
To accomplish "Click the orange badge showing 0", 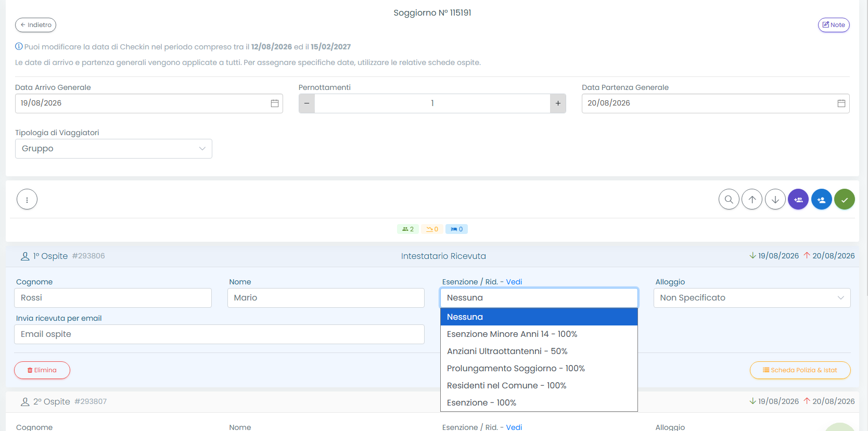I will 432,229.
